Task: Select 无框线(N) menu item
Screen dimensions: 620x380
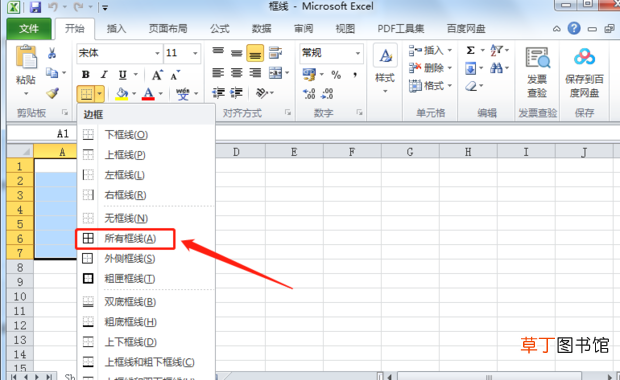Action: click(x=146, y=218)
